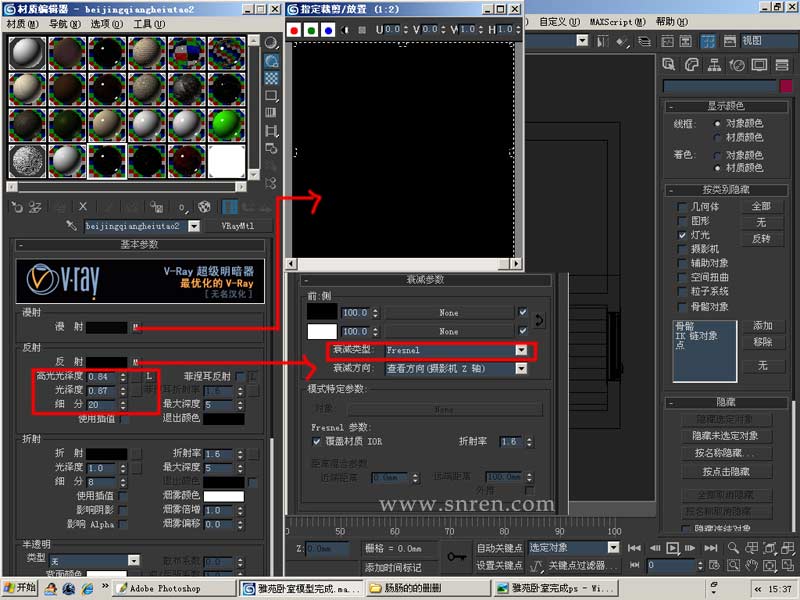800x600 pixels.
Task: Open the Help menu in 3ds Max
Action: [x=672, y=22]
